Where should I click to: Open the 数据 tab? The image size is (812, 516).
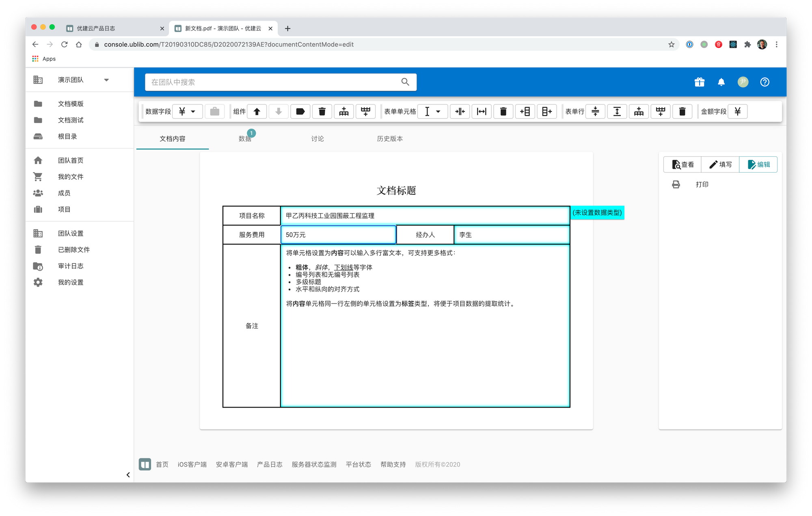245,138
